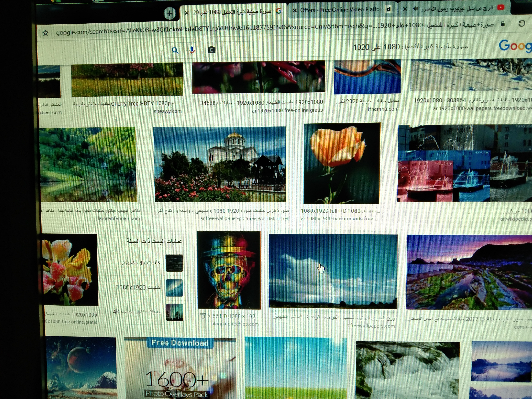Close the Google Images search tab
The height and width of the screenshot is (399, 532).
point(186,13)
